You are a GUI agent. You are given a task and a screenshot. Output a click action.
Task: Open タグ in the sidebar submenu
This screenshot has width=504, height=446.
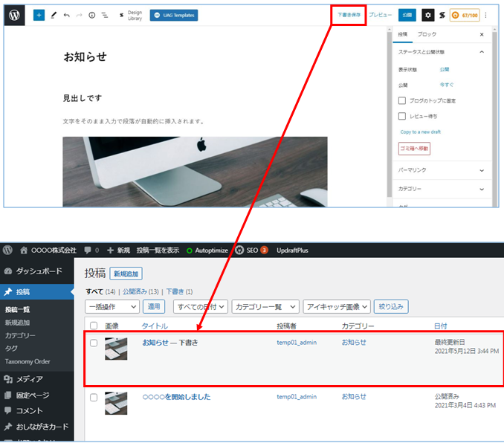point(11,349)
